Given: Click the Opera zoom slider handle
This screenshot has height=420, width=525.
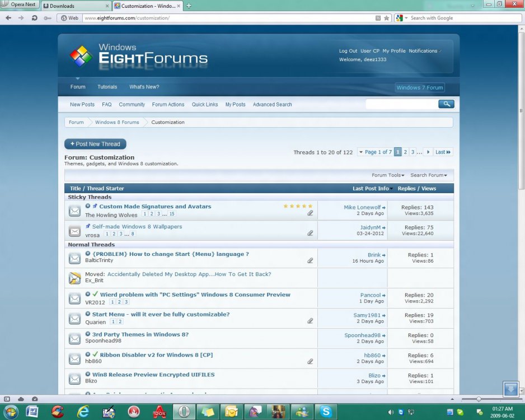Looking at the screenshot, I should coord(479,399).
